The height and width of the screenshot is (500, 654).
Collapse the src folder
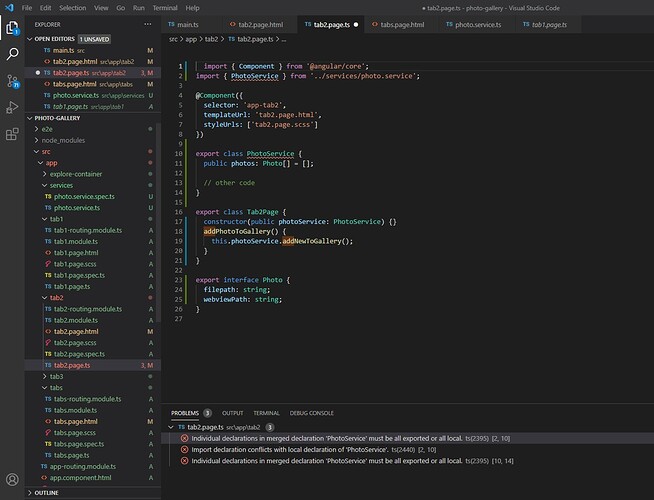(37, 151)
